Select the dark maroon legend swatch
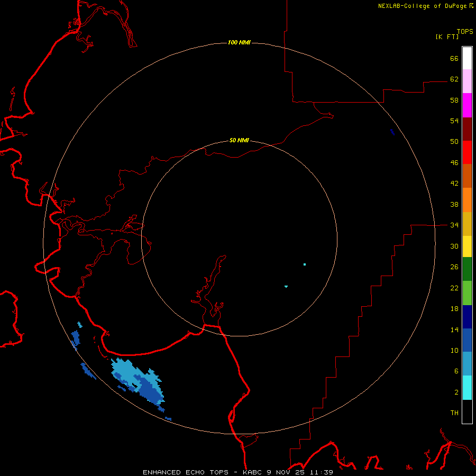 (x=467, y=129)
